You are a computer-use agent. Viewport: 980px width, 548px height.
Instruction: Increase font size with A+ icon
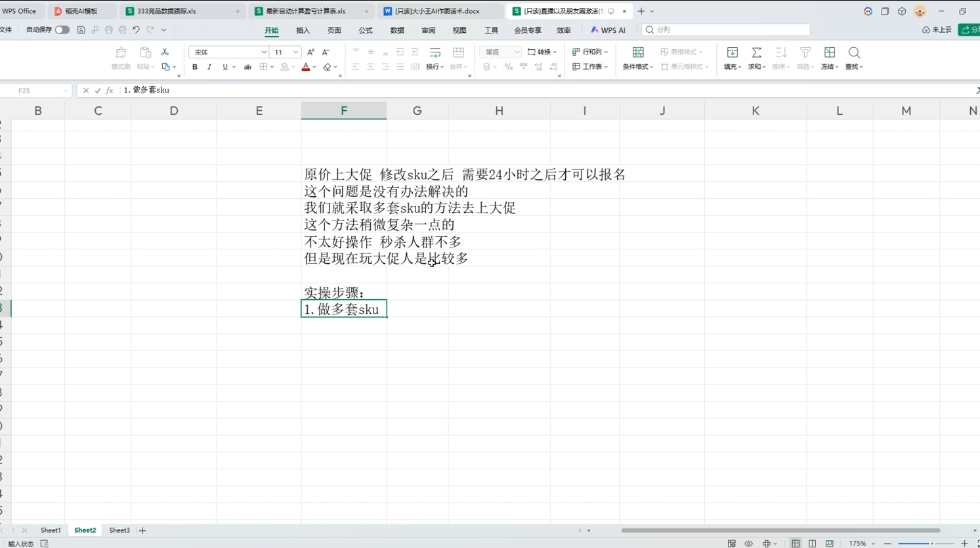[x=311, y=52]
